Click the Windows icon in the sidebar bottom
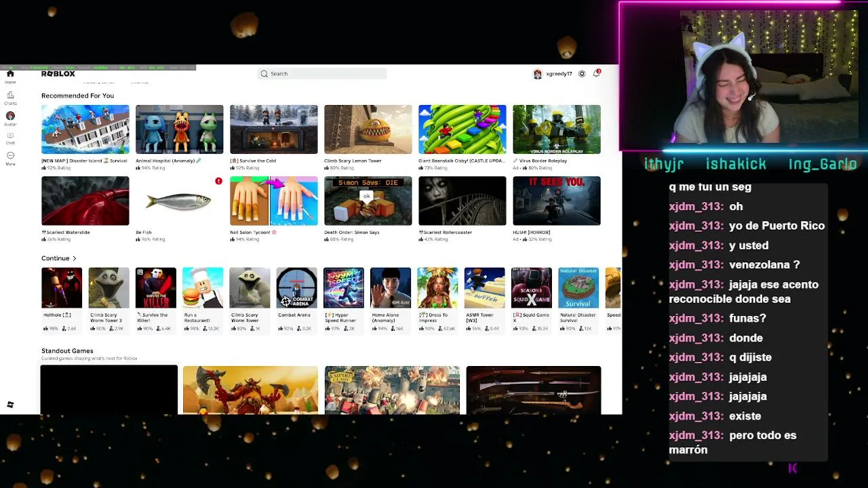868x488 pixels. (10, 405)
